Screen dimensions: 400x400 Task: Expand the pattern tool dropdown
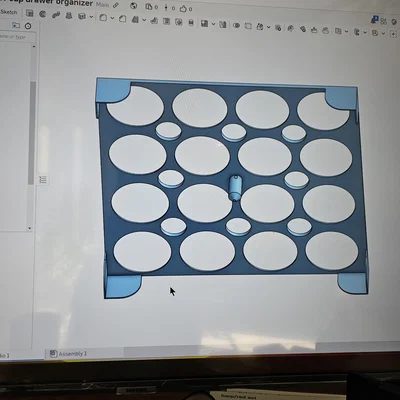213,24
